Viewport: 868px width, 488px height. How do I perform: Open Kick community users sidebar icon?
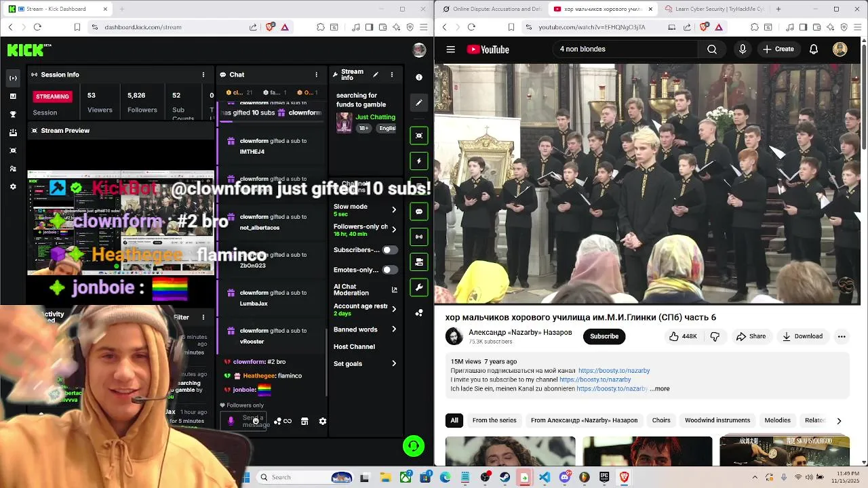point(13,169)
